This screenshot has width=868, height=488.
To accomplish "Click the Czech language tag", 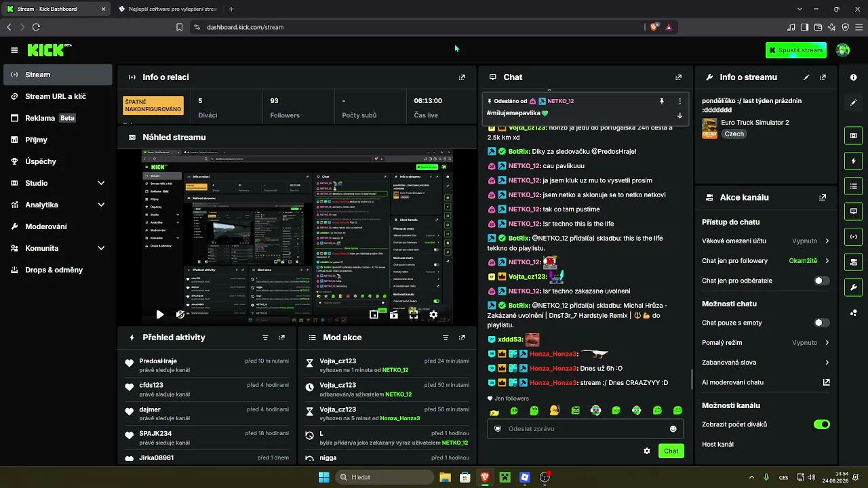I will [734, 134].
